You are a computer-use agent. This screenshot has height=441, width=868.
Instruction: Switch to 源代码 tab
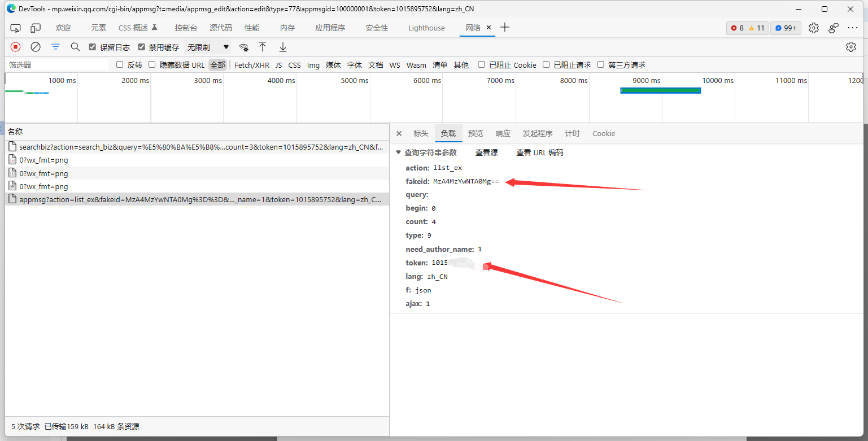click(x=221, y=28)
